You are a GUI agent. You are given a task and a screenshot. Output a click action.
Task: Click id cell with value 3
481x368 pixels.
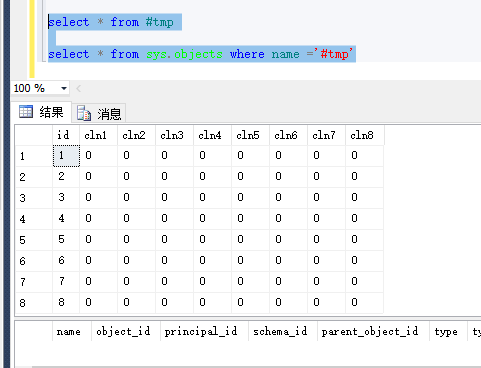[66, 198]
